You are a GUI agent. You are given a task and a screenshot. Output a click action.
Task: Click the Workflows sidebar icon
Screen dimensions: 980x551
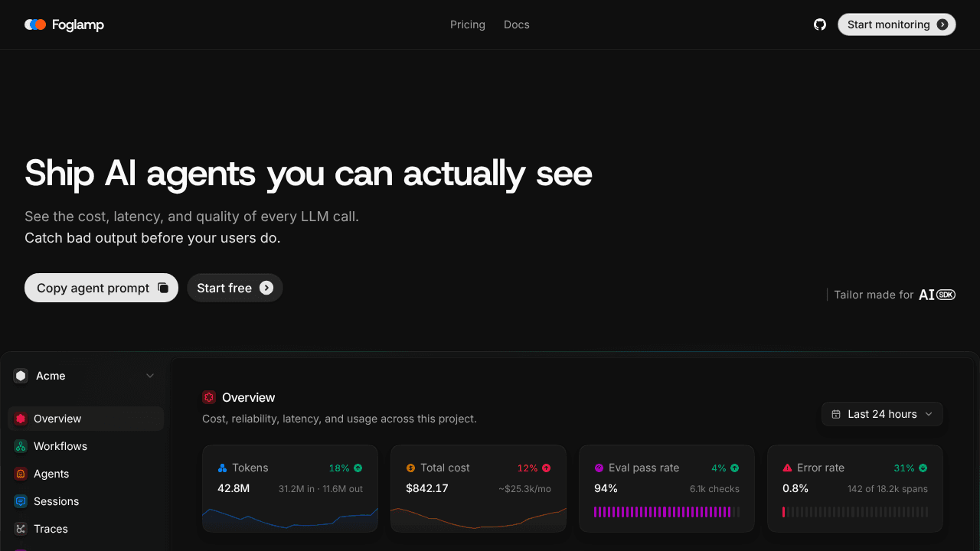pos(21,446)
